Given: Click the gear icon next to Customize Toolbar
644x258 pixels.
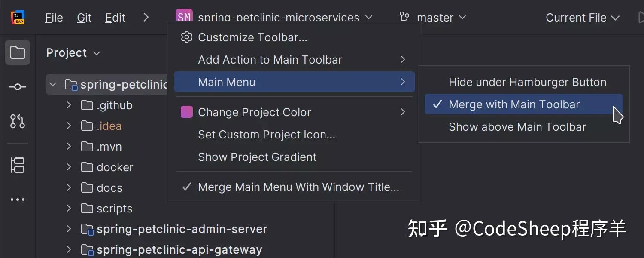Looking at the screenshot, I should (186, 37).
